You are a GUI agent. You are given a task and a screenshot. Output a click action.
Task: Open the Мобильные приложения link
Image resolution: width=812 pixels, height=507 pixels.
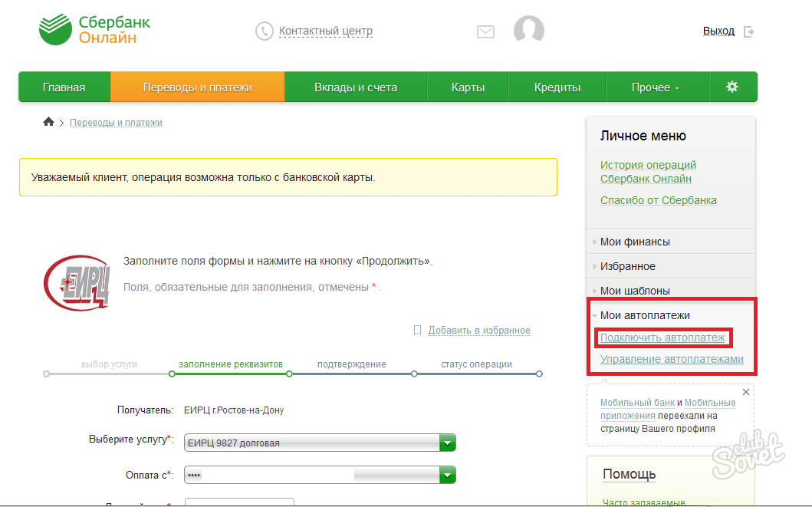(668, 409)
